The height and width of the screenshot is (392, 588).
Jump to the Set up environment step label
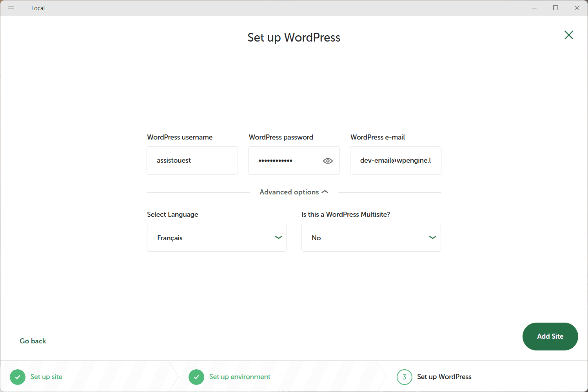point(240,377)
